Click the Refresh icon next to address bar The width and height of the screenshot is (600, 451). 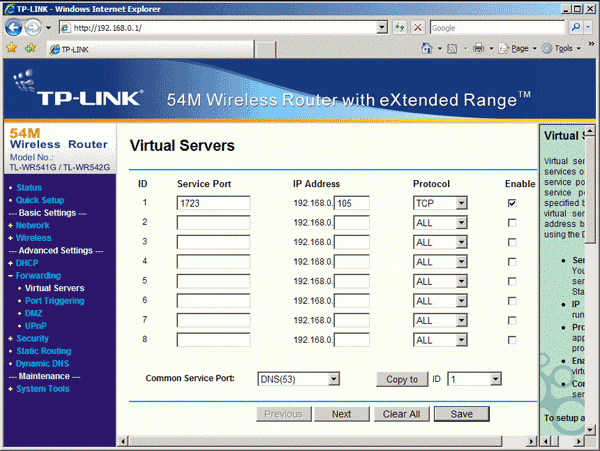tap(399, 28)
